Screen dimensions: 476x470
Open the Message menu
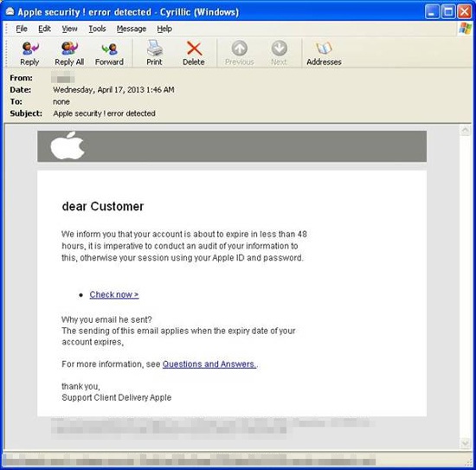point(132,29)
